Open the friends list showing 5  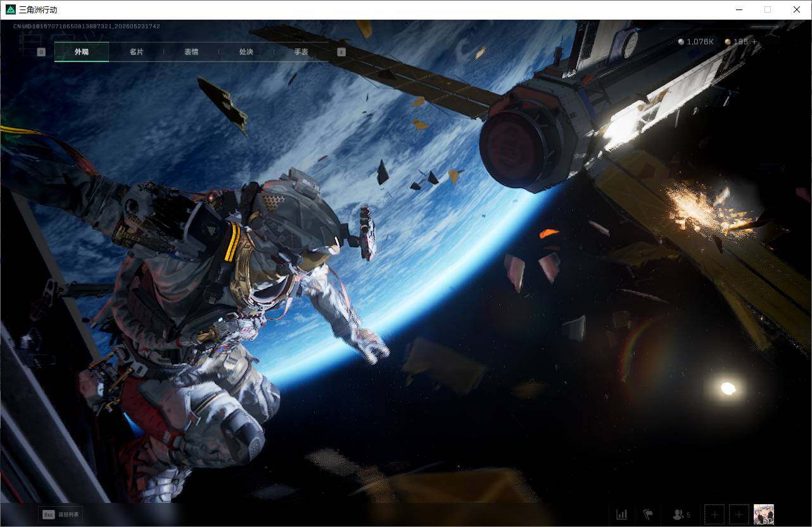tap(682, 514)
